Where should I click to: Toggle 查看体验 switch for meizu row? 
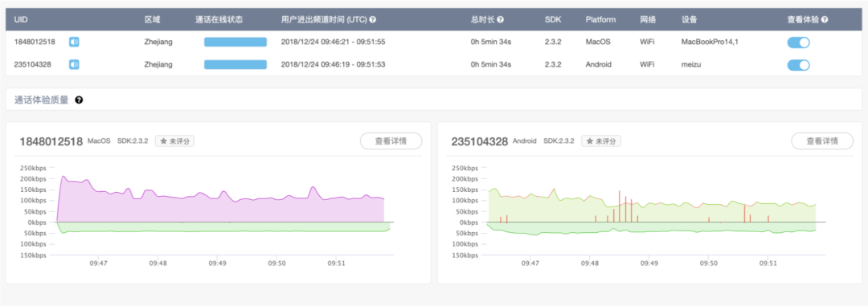pos(798,65)
